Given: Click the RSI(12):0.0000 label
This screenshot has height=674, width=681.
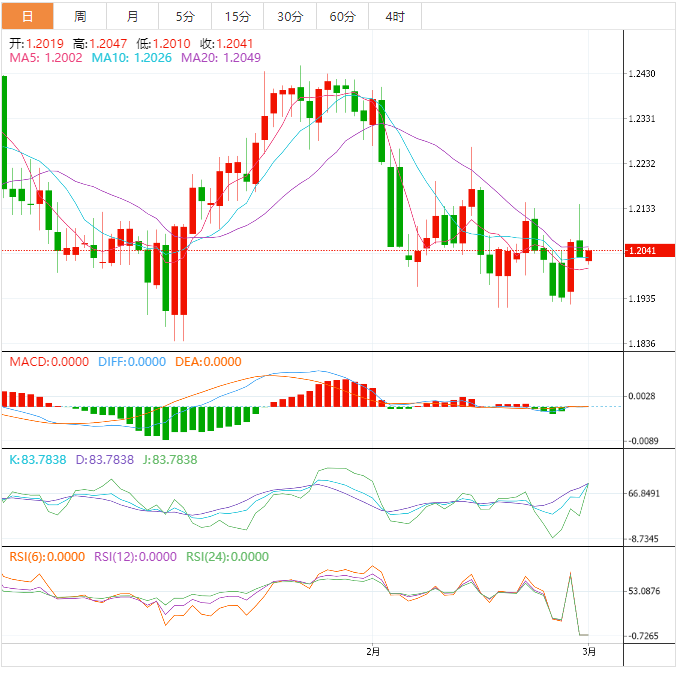Looking at the screenshot, I should [x=136, y=557].
